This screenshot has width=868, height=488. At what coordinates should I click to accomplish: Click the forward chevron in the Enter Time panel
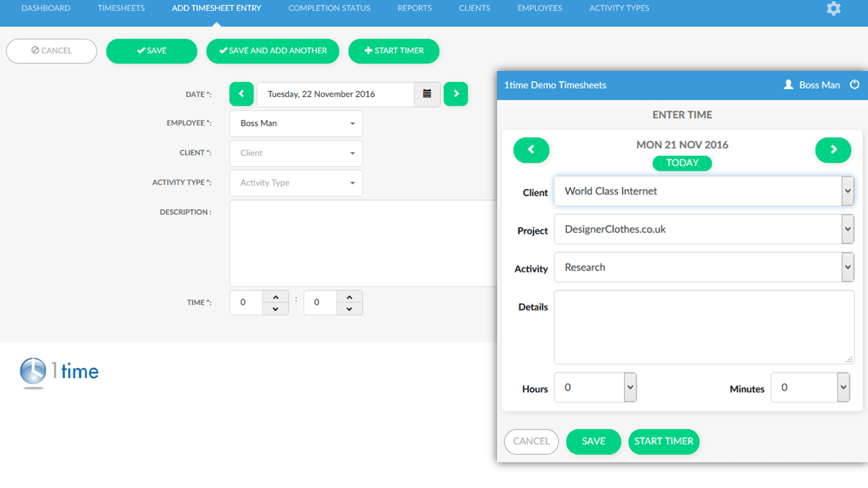click(x=833, y=150)
